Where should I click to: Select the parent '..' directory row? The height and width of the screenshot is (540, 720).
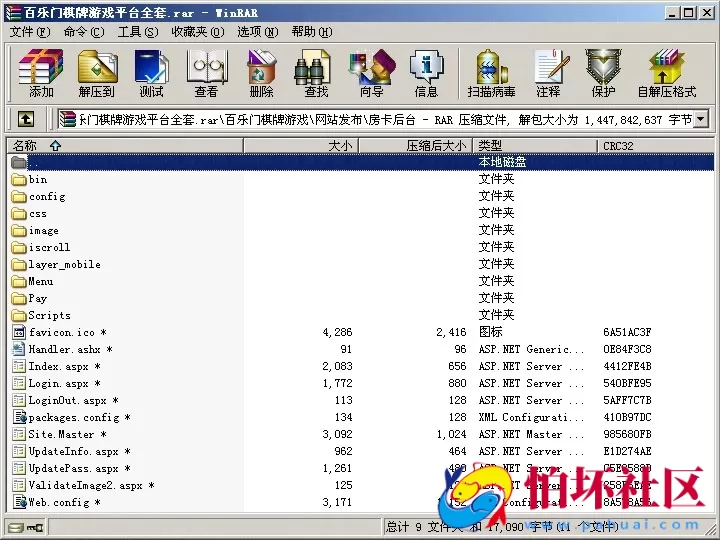pos(360,162)
